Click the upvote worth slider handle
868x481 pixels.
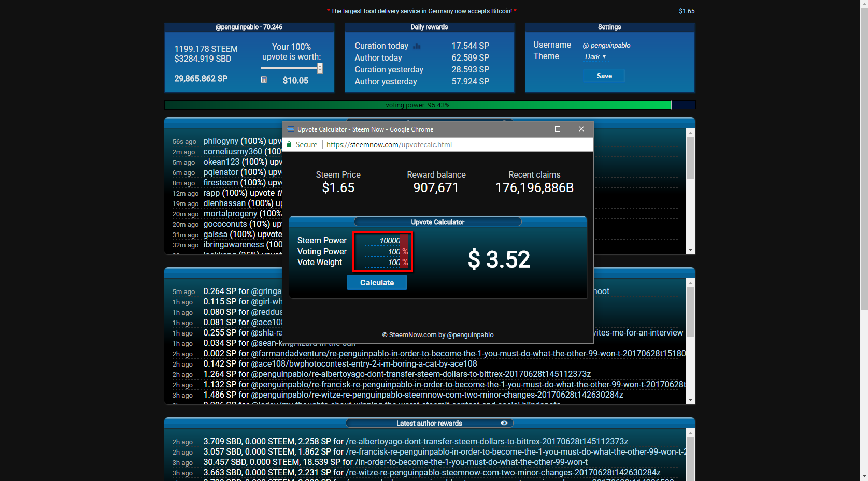click(320, 68)
